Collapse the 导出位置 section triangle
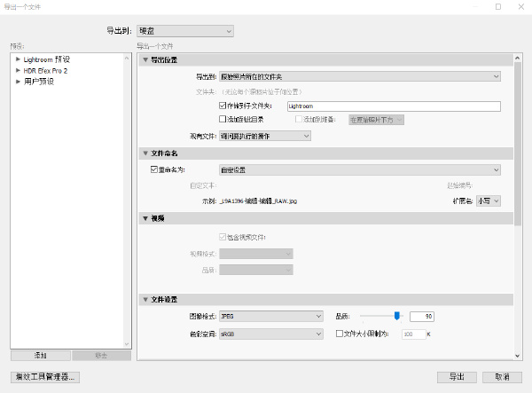The width and height of the screenshot is (532, 393). [x=145, y=60]
